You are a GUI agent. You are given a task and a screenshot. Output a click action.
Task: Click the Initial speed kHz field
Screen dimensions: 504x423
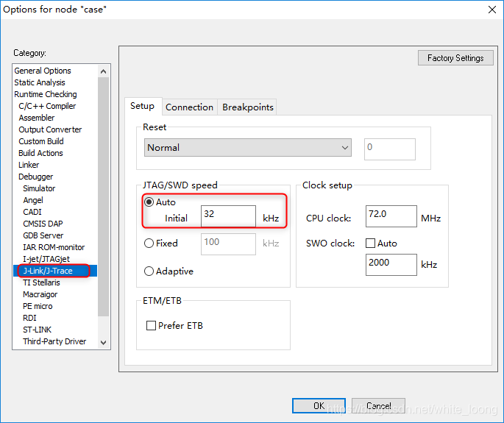point(228,216)
